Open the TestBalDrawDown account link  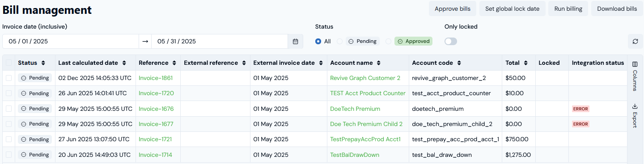pos(355,155)
